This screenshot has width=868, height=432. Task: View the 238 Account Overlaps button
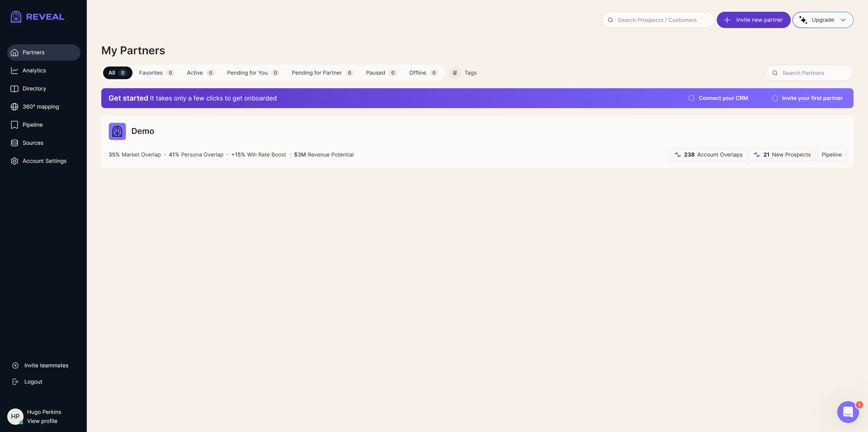click(x=708, y=154)
